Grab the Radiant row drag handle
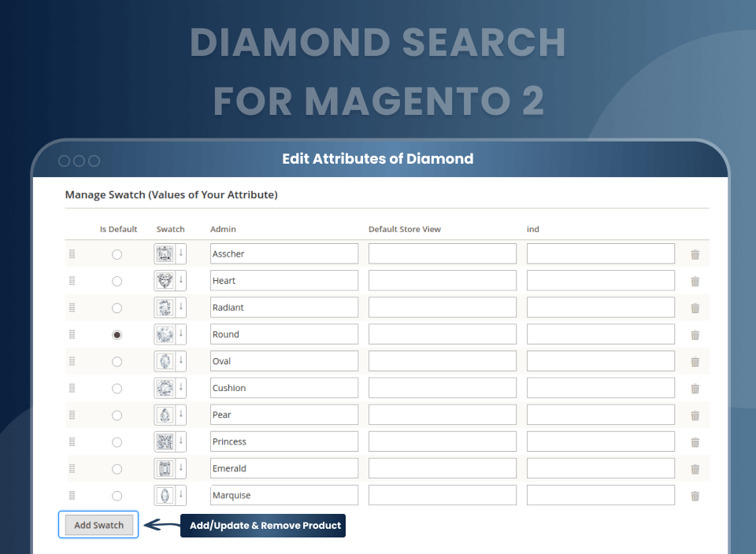The width and height of the screenshot is (756, 554). click(72, 308)
